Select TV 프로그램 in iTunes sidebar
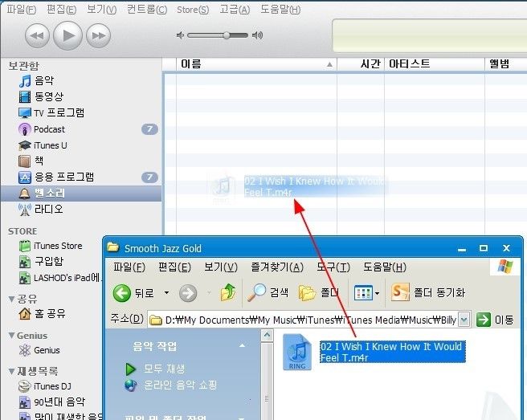The width and height of the screenshot is (527, 420). tap(59, 113)
